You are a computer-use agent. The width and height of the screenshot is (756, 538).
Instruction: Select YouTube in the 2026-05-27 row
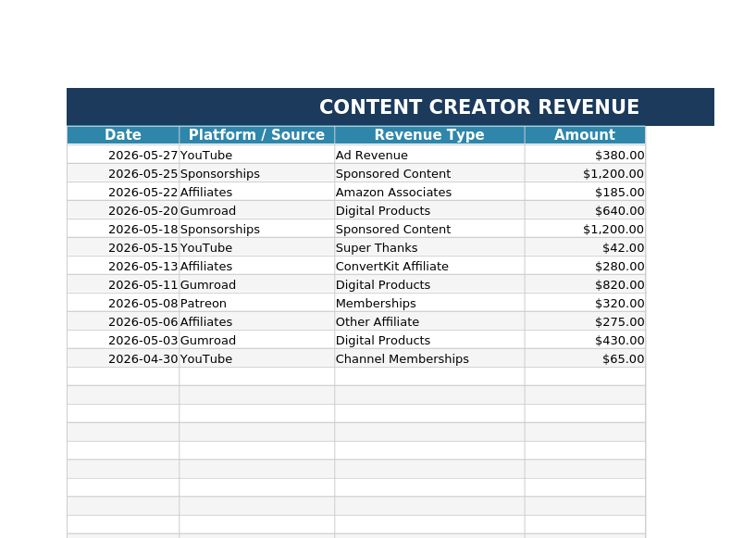pos(256,155)
